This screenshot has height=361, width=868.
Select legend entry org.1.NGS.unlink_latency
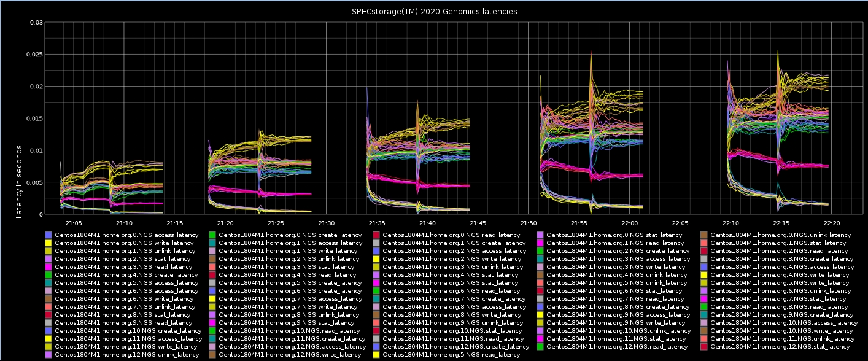pos(121,251)
